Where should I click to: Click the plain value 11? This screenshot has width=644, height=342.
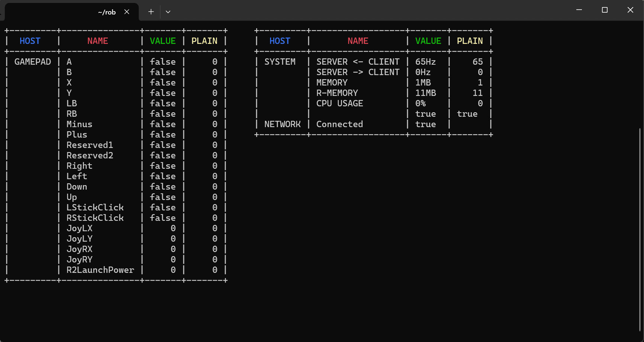(477, 93)
